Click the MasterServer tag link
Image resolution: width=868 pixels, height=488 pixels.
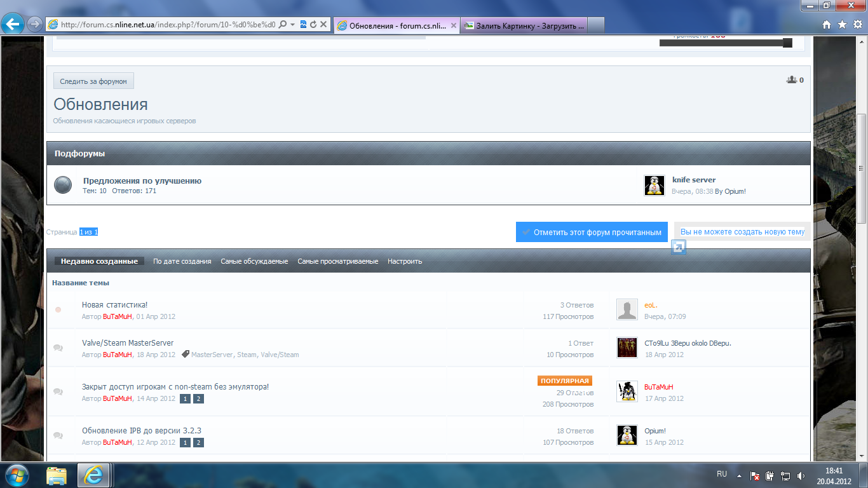click(212, 355)
